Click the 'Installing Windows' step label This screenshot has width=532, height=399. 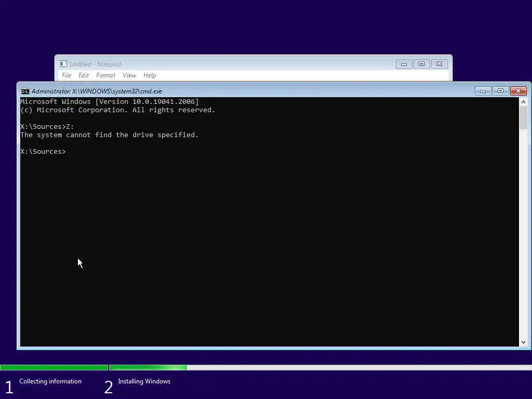(144, 381)
